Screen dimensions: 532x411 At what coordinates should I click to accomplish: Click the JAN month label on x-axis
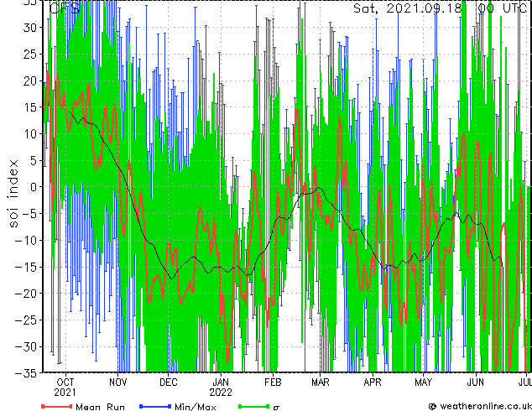click(221, 381)
